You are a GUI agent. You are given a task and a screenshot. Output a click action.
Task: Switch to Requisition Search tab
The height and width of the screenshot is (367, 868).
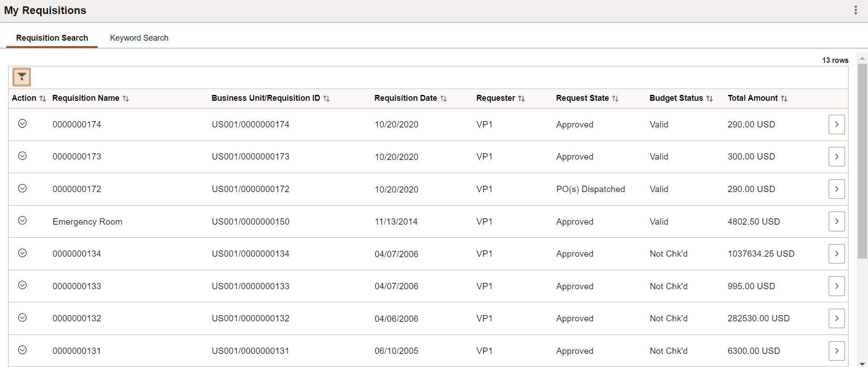(52, 38)
